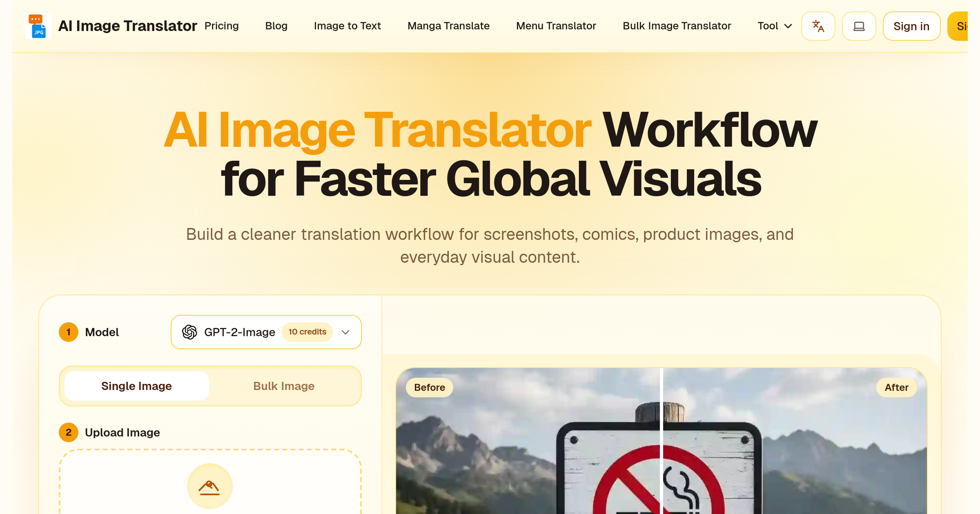The height and width of the screenshot is (514, 980).
Task: Open Manga Translate page
Action: point(448,26)
